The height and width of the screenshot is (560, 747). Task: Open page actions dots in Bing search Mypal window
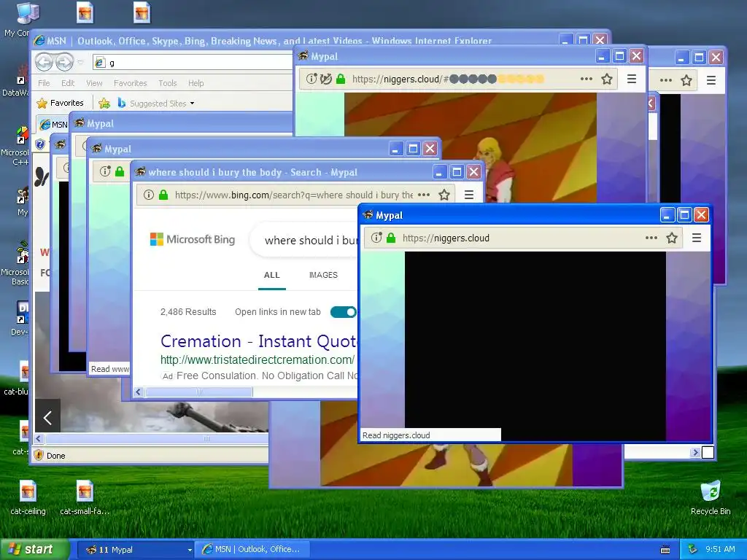[x=424, y=195]
